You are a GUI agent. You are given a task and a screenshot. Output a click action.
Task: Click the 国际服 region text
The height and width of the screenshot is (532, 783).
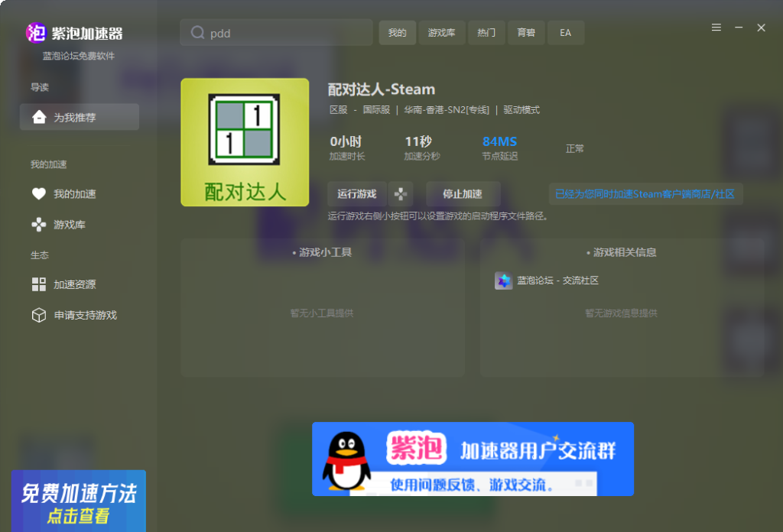tap(376, 110)
